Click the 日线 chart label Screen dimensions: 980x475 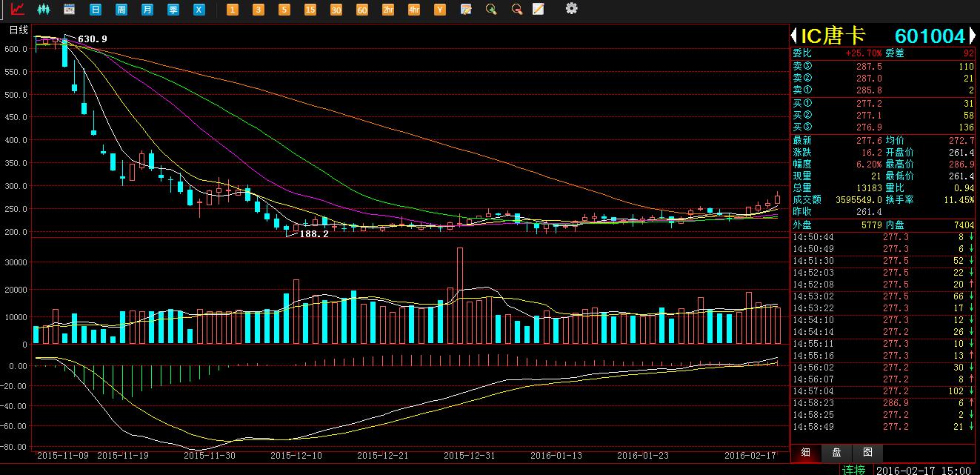(x=19, y=30)
